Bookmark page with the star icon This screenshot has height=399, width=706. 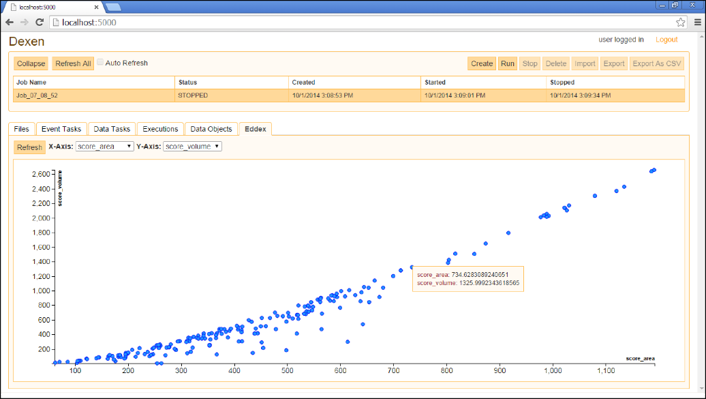click(680, 22)
